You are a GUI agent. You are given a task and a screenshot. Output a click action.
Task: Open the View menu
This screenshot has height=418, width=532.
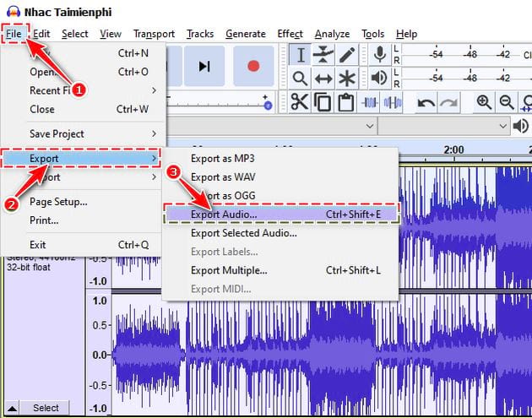111,34
